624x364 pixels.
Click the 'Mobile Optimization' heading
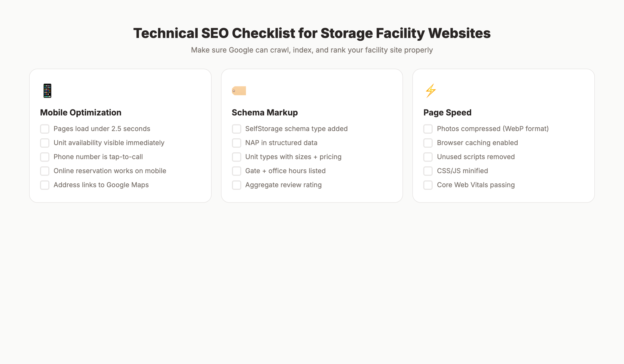click(x=81, y=113)
